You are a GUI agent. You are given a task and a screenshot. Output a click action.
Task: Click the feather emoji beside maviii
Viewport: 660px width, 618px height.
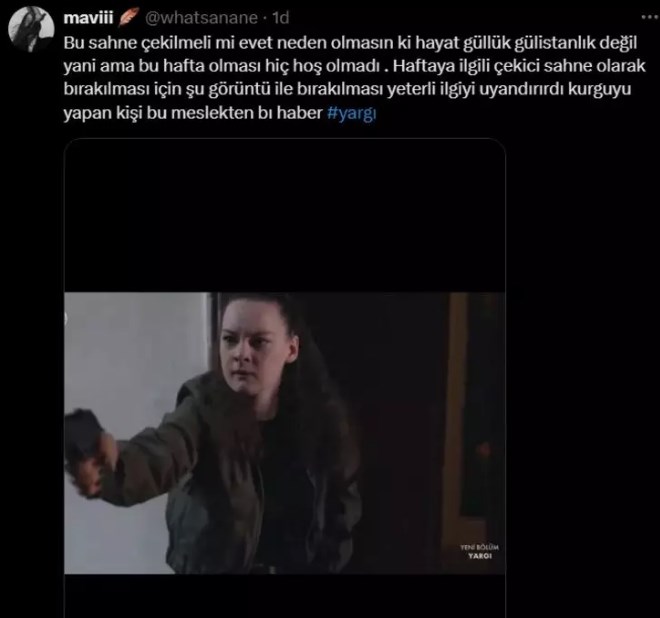point(128,18)
